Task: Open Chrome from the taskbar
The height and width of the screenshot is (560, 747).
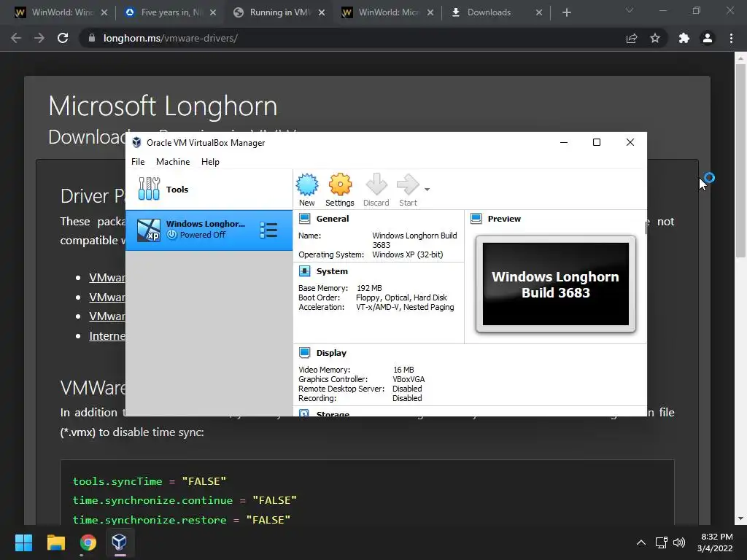Action: pyautogui.click(x=88, y=542)
